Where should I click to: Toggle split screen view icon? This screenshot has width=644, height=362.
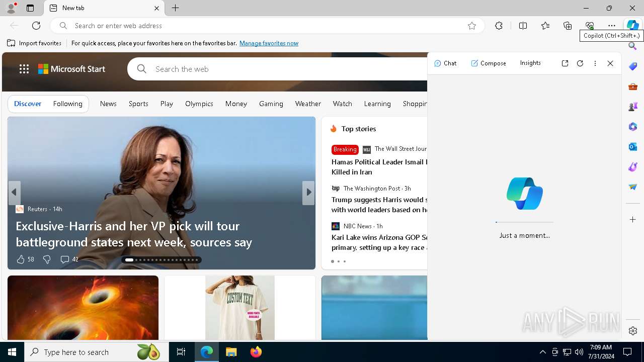523,26
